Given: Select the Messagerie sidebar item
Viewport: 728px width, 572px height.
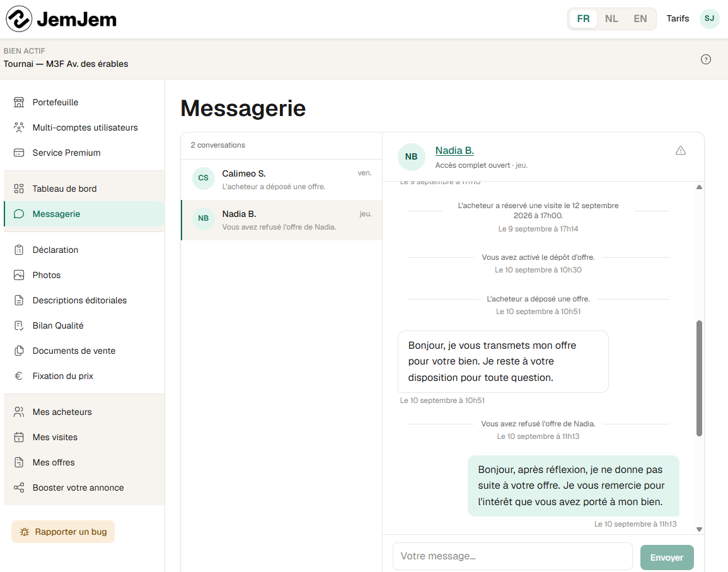Looking at the screenshot, I should coord(84,214).
